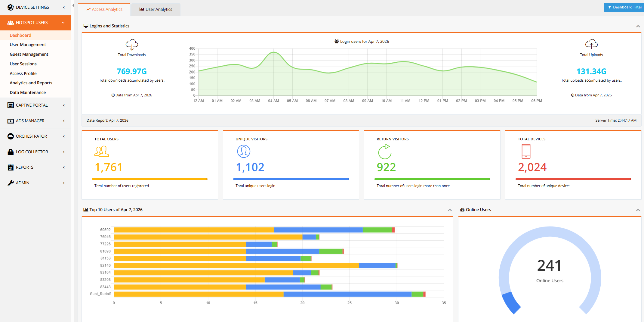This screenshot has width=644, height=322.
Task: Click the Return Visitors refresh icon
Action: [x=385, y=151]
